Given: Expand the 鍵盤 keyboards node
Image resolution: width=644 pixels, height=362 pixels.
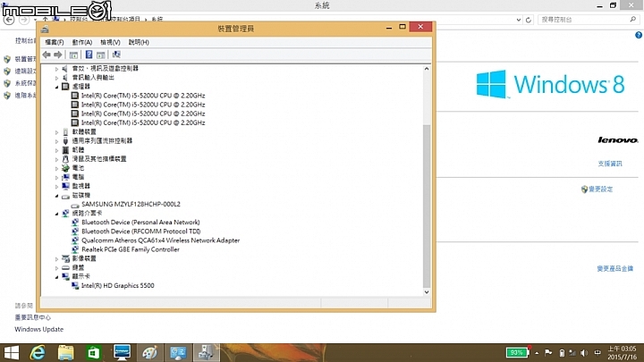Looking at the screenshot, I should (x=56, y=267).
